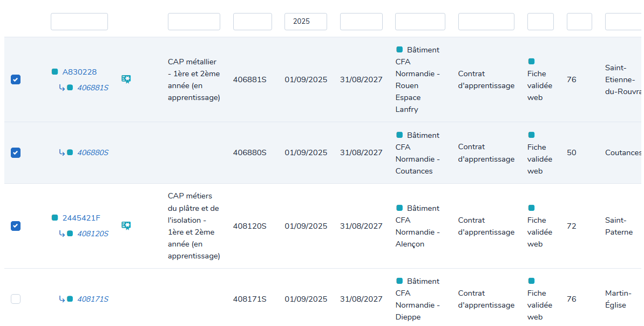Open the A830228 link
The width and height of the screenshot is (644, 326).
pos(79,72)
